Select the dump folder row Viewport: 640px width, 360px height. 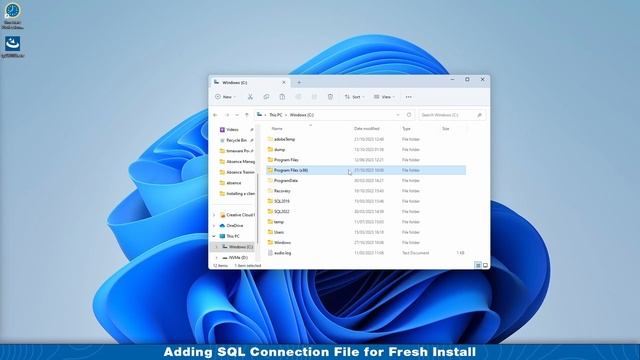366,149
